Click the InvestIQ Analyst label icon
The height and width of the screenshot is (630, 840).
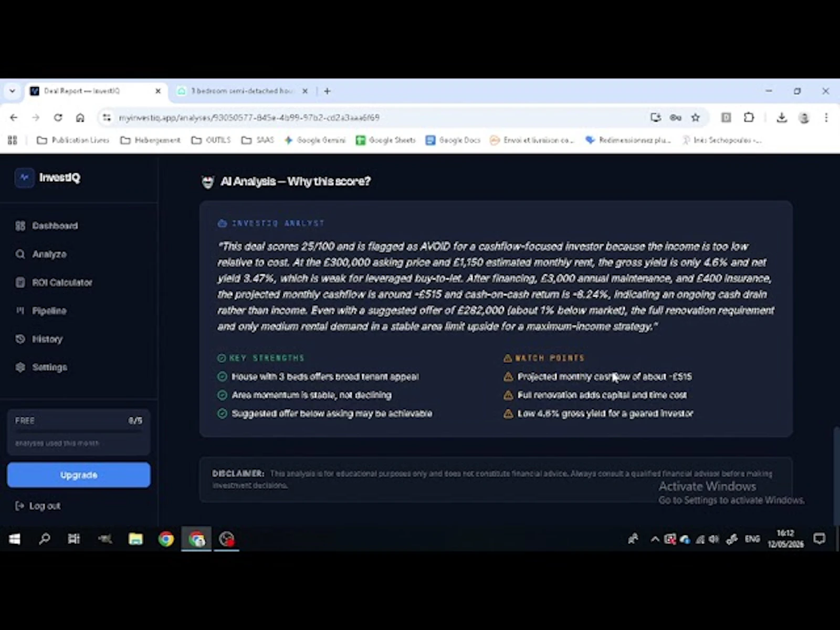click(222, 223)
